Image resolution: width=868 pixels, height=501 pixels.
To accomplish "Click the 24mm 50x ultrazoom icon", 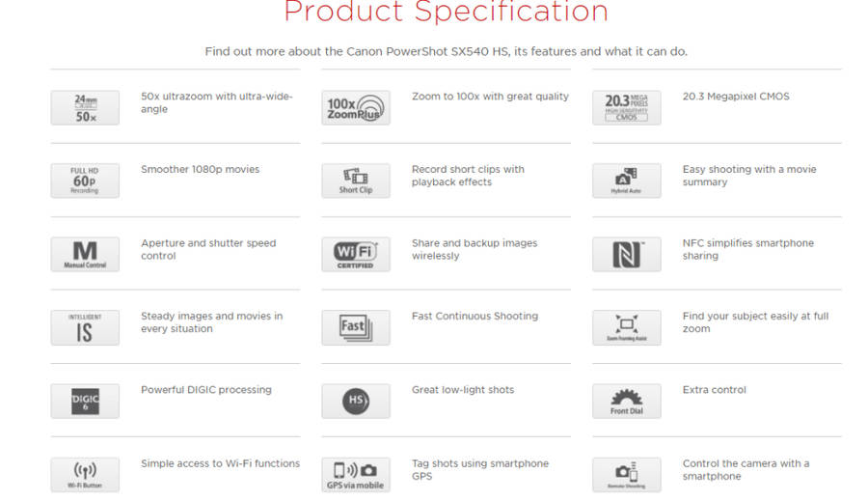I will pyautogui.click(x=85, y=107).
